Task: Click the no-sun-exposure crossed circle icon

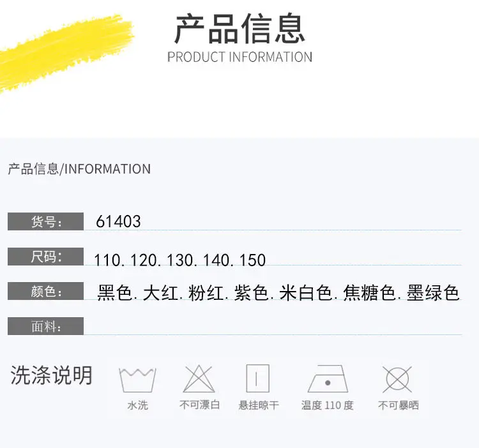Action: 397,379
